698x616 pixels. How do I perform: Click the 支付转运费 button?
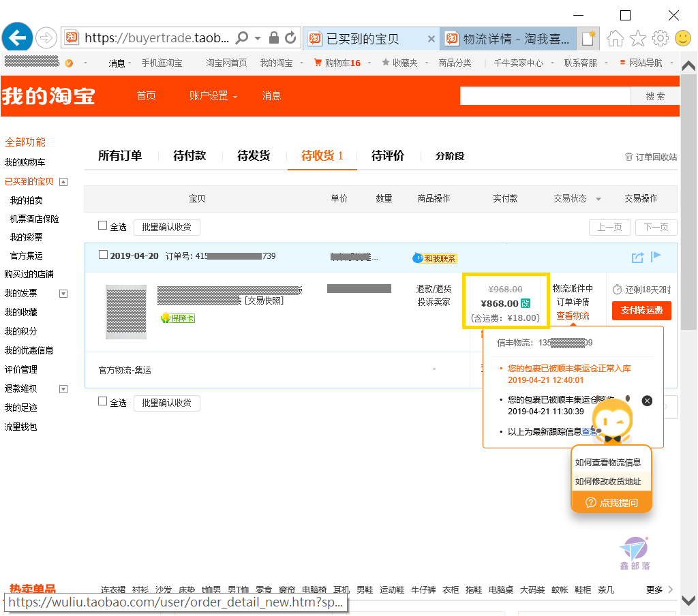(x=641, y=311)
